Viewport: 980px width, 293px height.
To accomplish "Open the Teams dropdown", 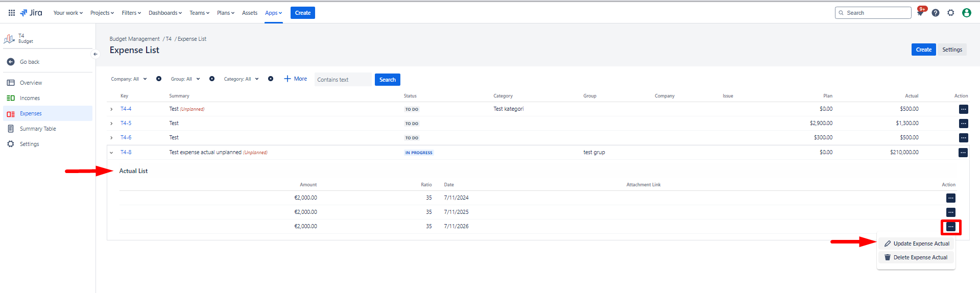I will 199,13.
